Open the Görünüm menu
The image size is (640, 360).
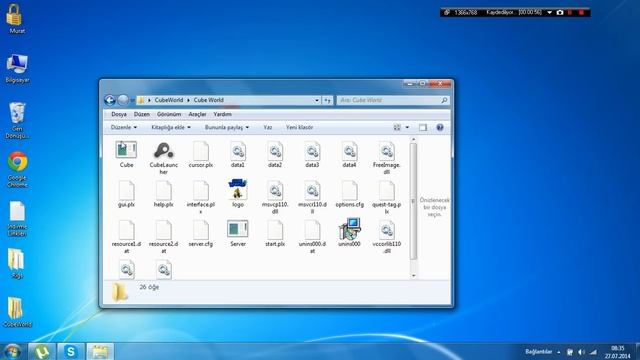click(x=169, y=114)
